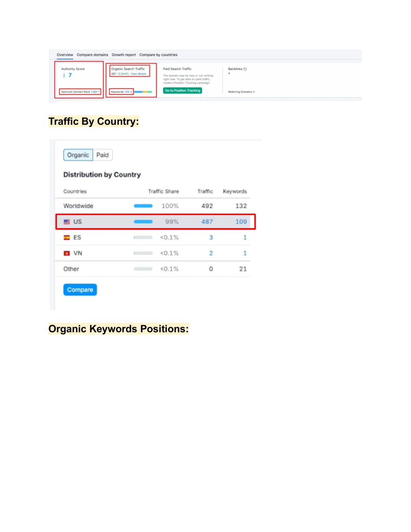Click the keywords distribution color bar

pyautogui.click(x=143, y=92)
